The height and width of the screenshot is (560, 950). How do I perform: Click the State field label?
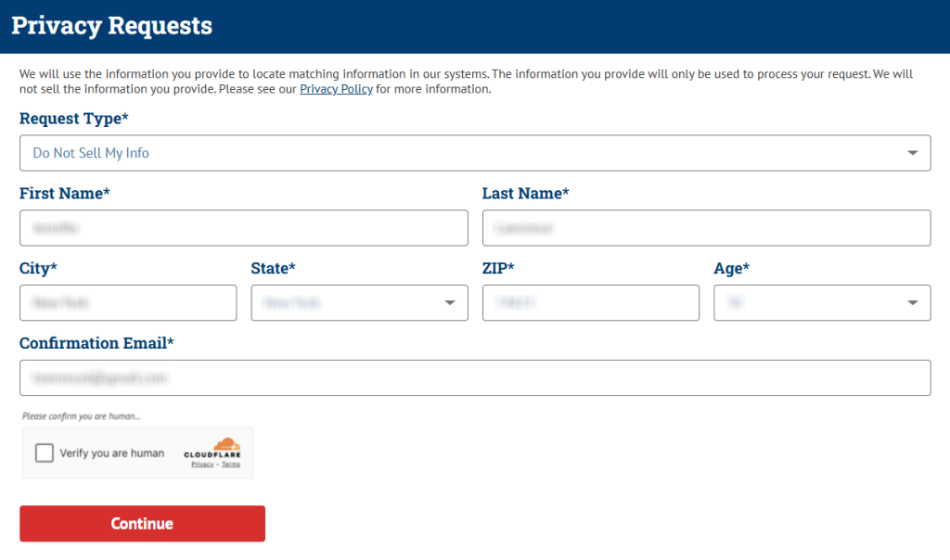pyautogui.click(x=273, y=268)
